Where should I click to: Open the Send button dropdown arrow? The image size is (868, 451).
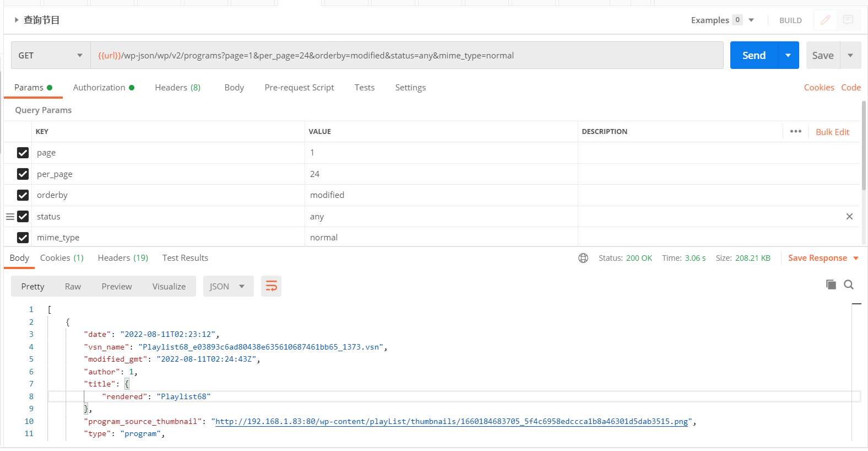coord(788,56)
